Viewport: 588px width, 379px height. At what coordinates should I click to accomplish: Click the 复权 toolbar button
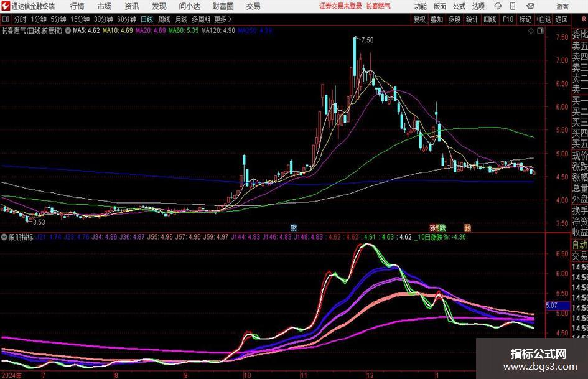pyautogui.click(x=419, y=19)
